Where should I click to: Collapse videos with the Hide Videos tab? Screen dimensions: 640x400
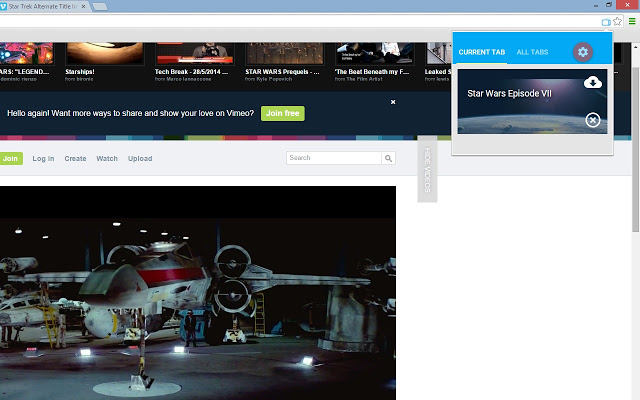tap(427, 168)
